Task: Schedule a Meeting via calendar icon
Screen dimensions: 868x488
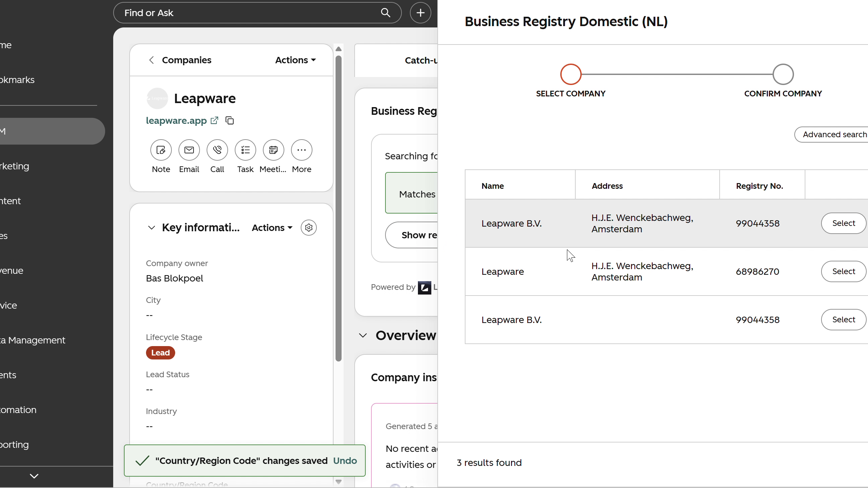Action: 273,150
